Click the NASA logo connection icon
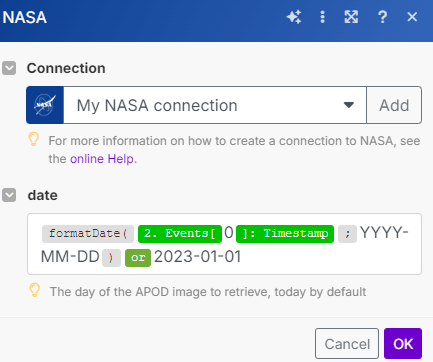Viewport: 433px width, 362px height. 45,105
